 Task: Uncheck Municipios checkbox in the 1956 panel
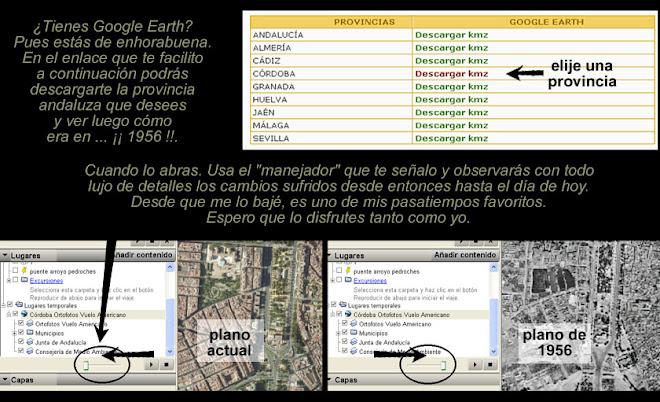[344, 332]
